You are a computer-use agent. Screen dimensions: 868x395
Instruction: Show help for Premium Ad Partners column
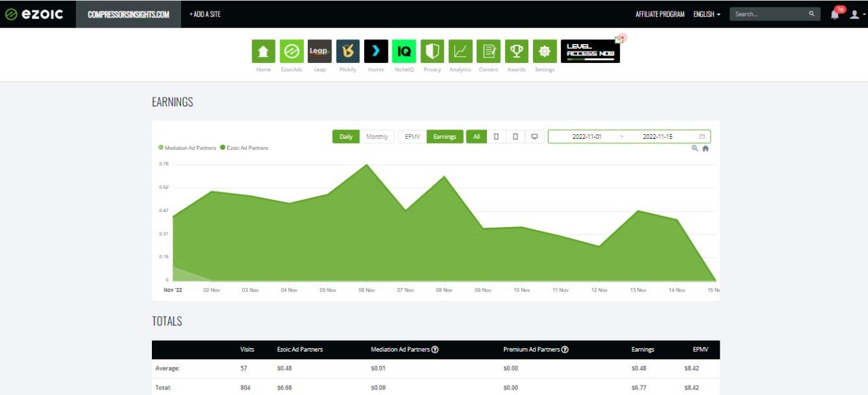tap(565, 350)
